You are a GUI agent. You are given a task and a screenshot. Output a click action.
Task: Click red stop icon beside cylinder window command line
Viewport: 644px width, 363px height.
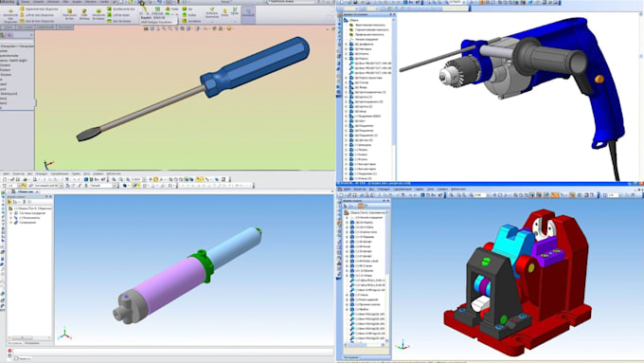tap(9, 351)
